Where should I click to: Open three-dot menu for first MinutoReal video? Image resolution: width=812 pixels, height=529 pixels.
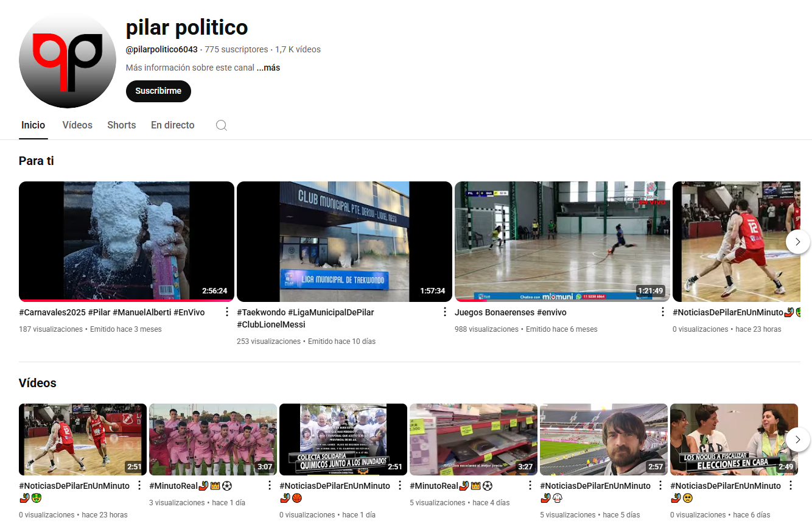point(270,486)
